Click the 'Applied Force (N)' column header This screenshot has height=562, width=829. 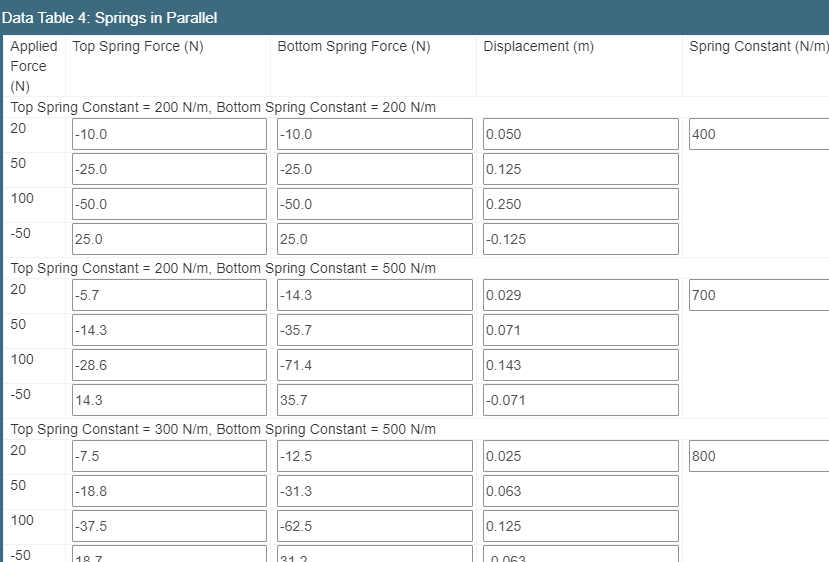(x=34, y=66)
